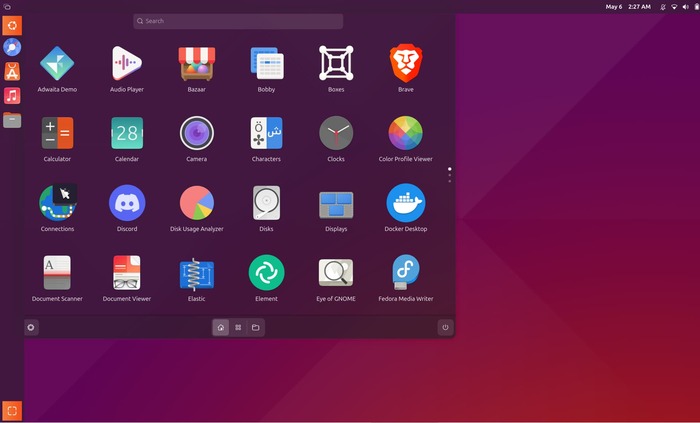Open Disk Usage Analyzer
This screenshot has height=423, width=700.
click(x=196, y=203)
